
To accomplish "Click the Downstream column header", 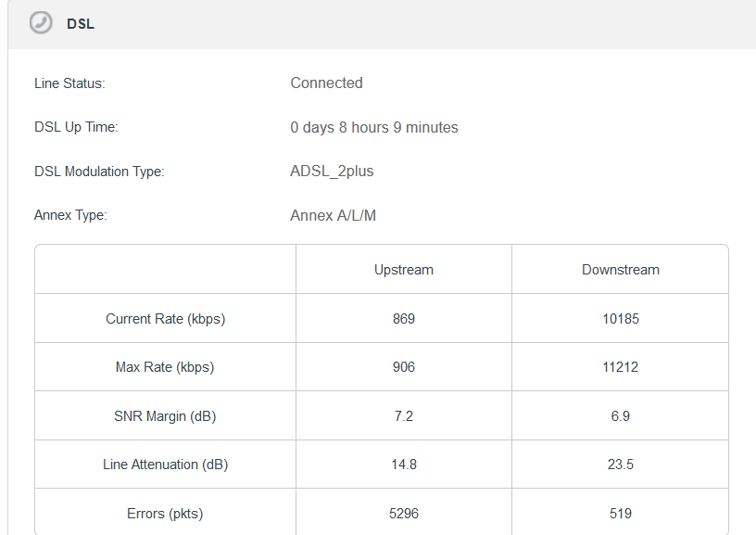I will click(620, 270).
